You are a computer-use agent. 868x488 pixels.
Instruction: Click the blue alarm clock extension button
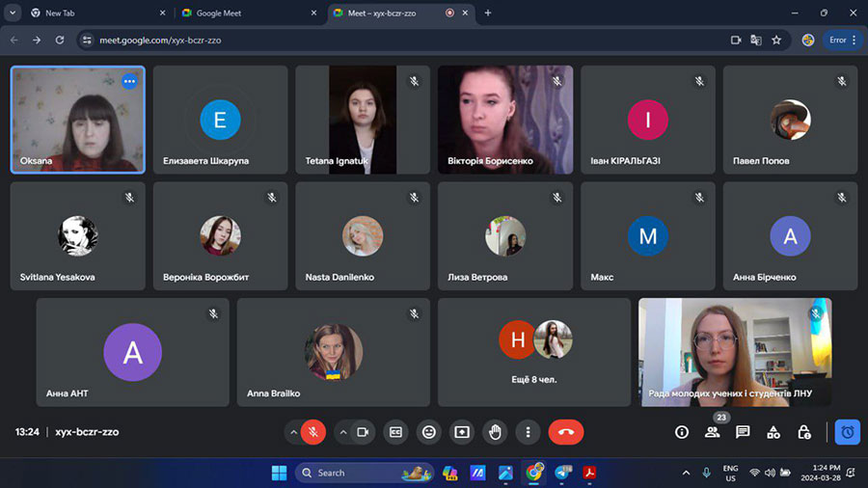(848, 432)
